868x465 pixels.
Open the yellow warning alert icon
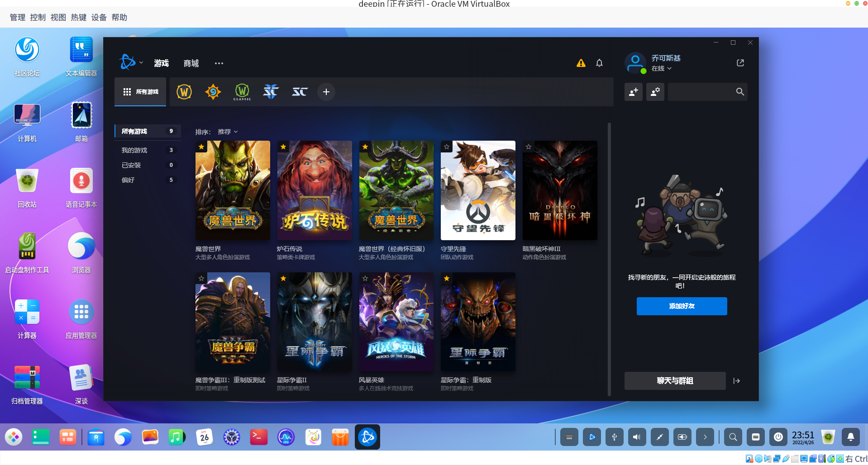581,63
